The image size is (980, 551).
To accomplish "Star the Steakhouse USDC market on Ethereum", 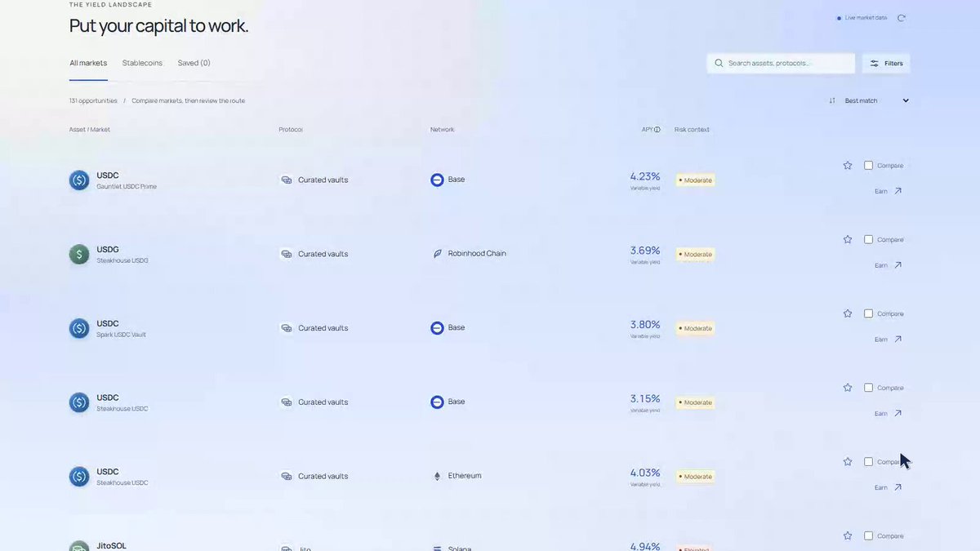I will [x=848, y=462].
